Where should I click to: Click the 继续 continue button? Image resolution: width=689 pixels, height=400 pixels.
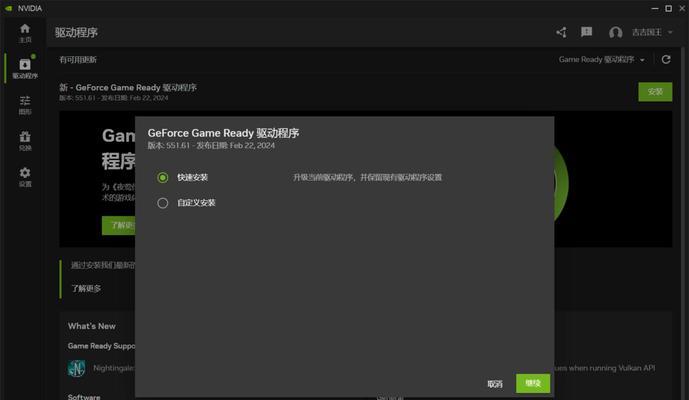coord(533,383)
